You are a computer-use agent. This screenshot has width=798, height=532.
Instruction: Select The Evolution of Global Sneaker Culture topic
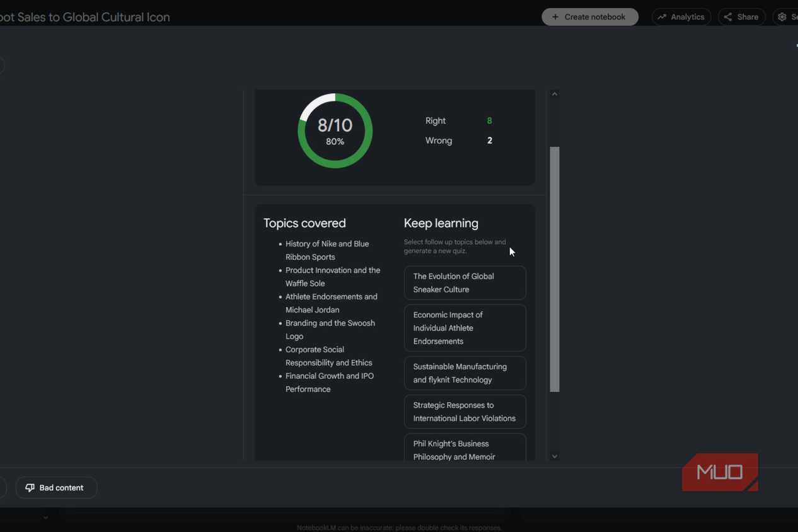(x=465, y=283)
